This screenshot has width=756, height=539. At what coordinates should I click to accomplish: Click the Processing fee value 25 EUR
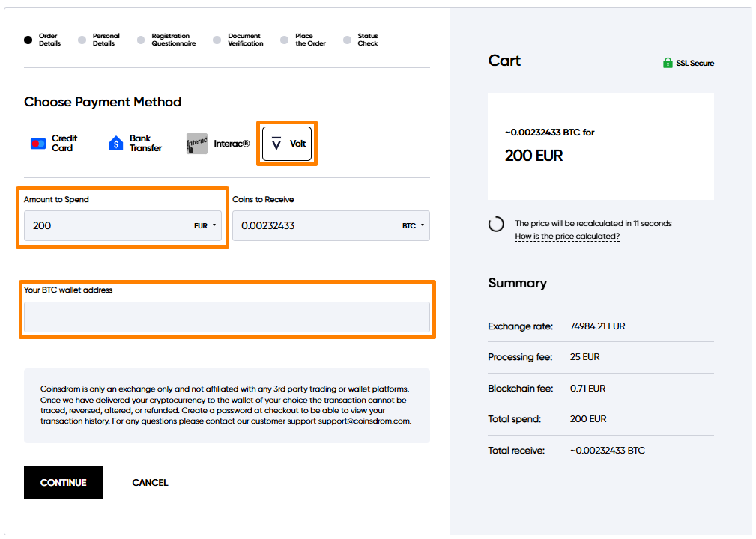point(585,357)
